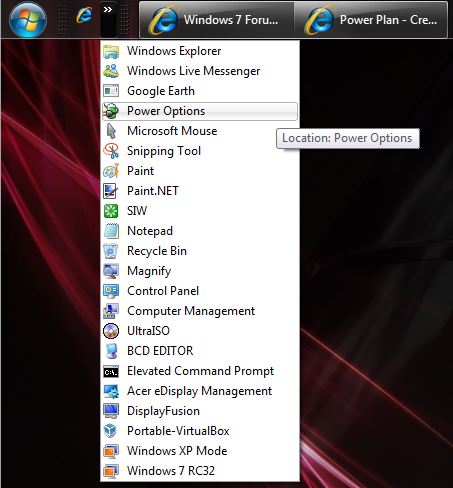Click the 'Control Panel' label

[x=163, y=291]
